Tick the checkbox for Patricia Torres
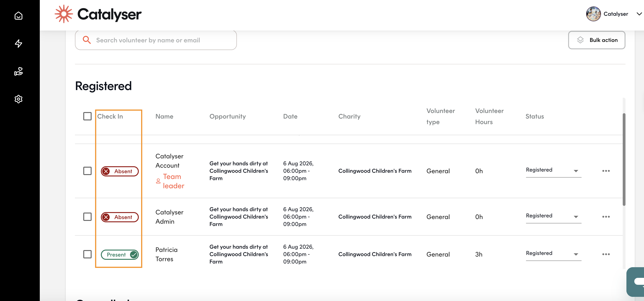The height and width of the screenshot is (301, 644). [87, 254]
